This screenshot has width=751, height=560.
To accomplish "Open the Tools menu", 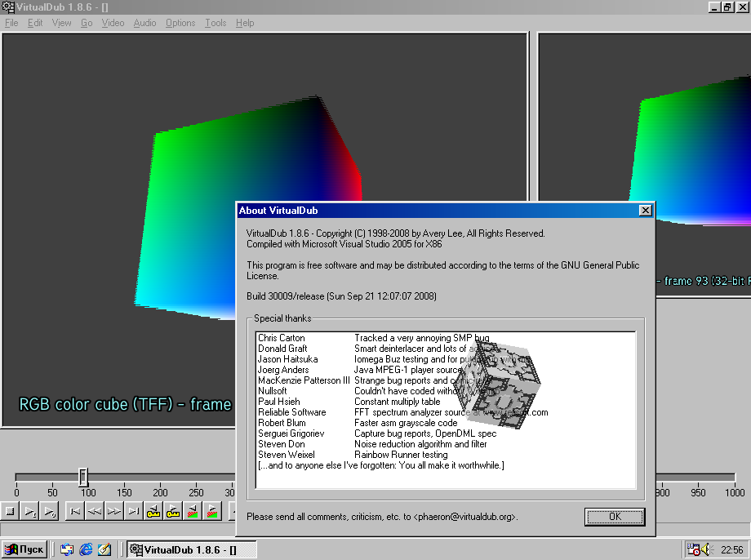I will point(216,23).
